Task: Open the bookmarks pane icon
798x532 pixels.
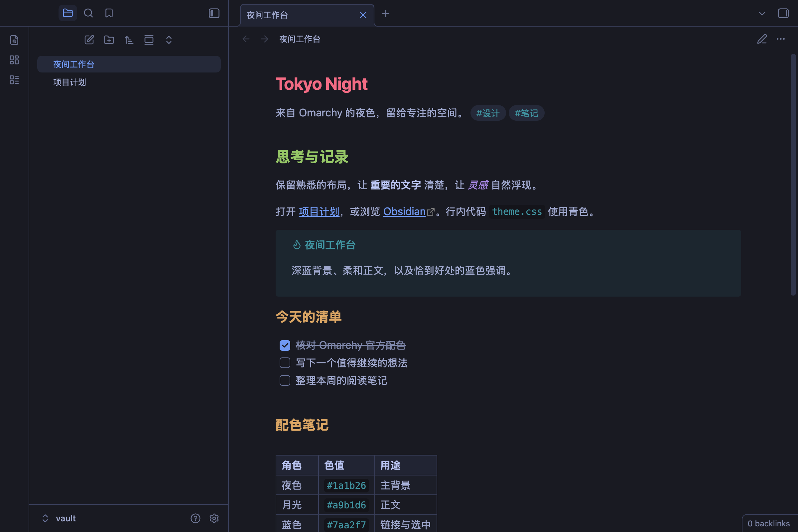Action: coord(109,13)
